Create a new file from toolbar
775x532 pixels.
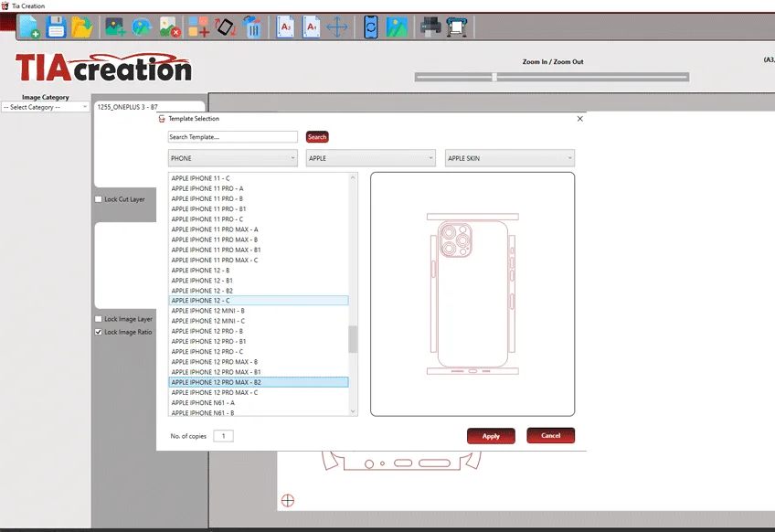point(29,27)
